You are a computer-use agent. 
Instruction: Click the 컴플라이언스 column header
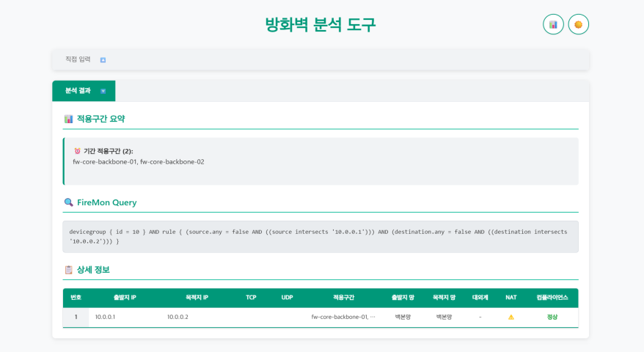pyautogui.click(x=552, y=298)
